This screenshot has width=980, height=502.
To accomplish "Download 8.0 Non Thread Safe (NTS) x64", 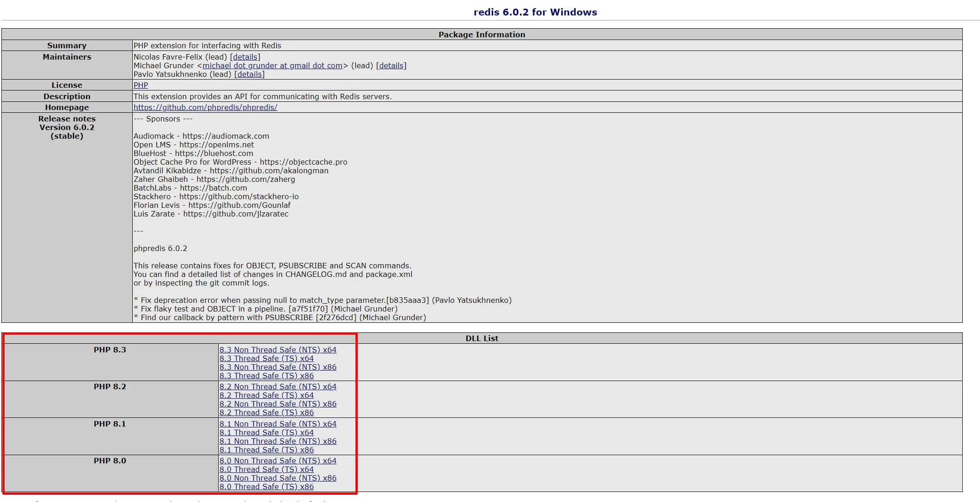I will 278,461.
